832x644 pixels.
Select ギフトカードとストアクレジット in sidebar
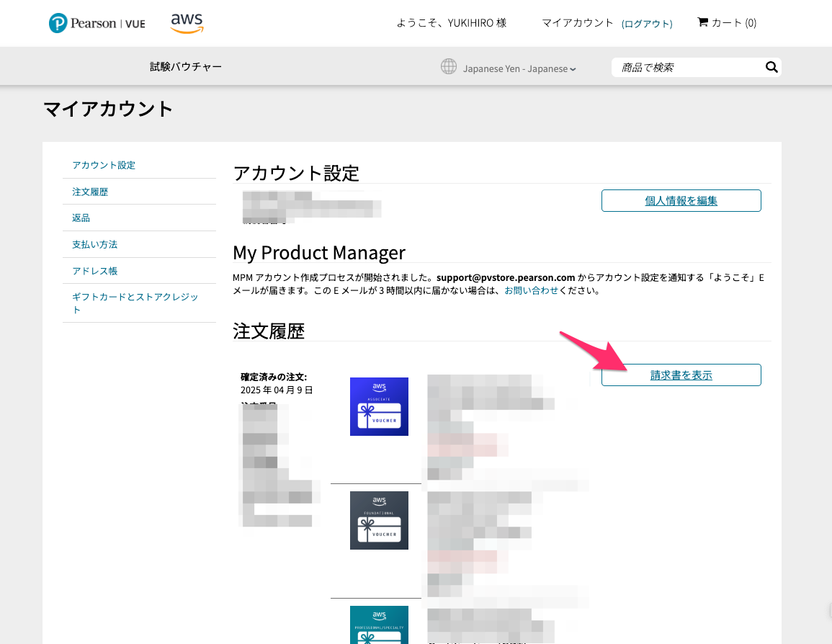[135, 303]
